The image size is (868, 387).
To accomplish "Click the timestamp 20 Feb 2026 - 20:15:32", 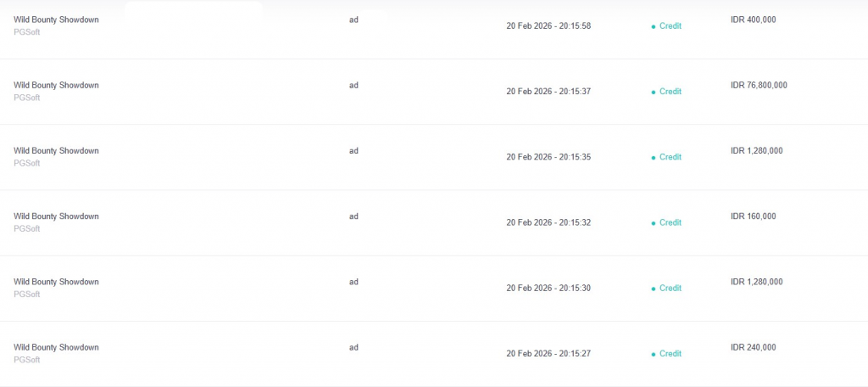I will tap(548, 222).
